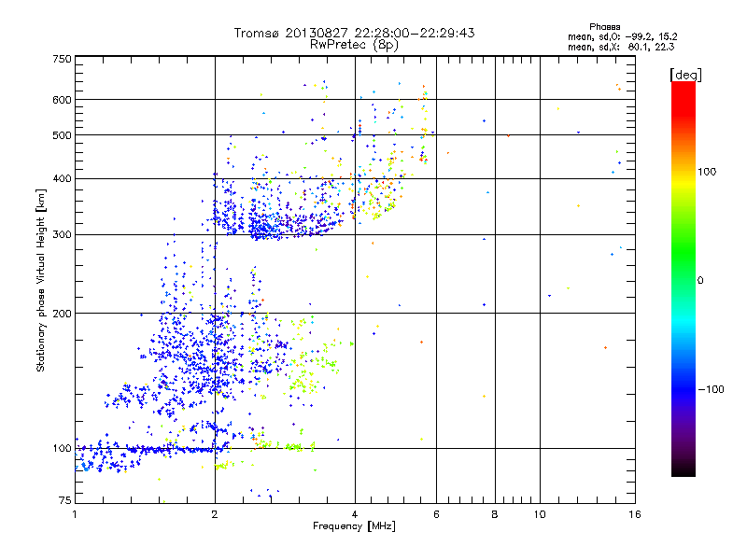Screen dimensions: 747x560
Task: Click the "1" frequency tick label
Action: [75, 514]
